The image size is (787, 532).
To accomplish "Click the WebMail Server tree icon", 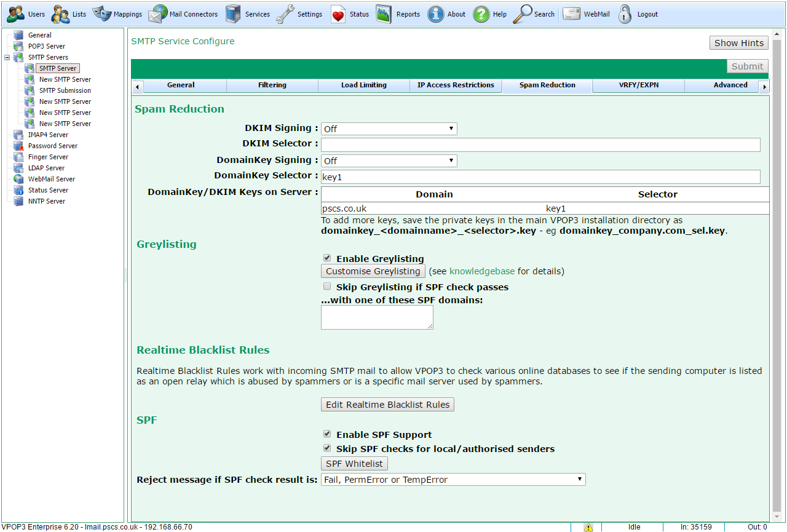I will (18, 179).
